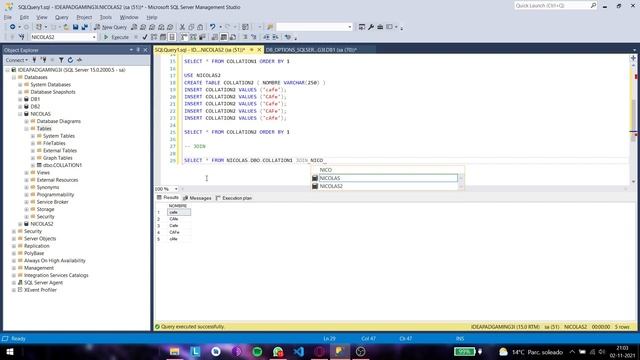640x360 pixels.
Task: Select the Results tab
Action: (168, 198)
